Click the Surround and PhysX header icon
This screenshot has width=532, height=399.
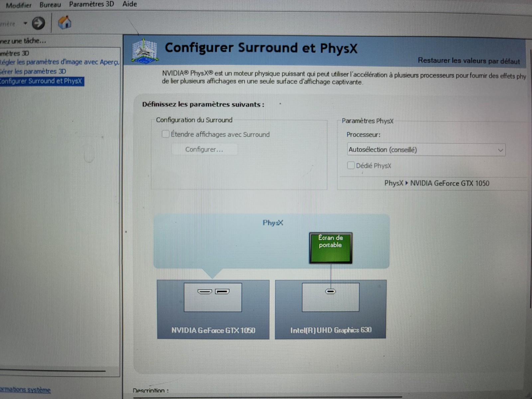(x=144, y=51)
